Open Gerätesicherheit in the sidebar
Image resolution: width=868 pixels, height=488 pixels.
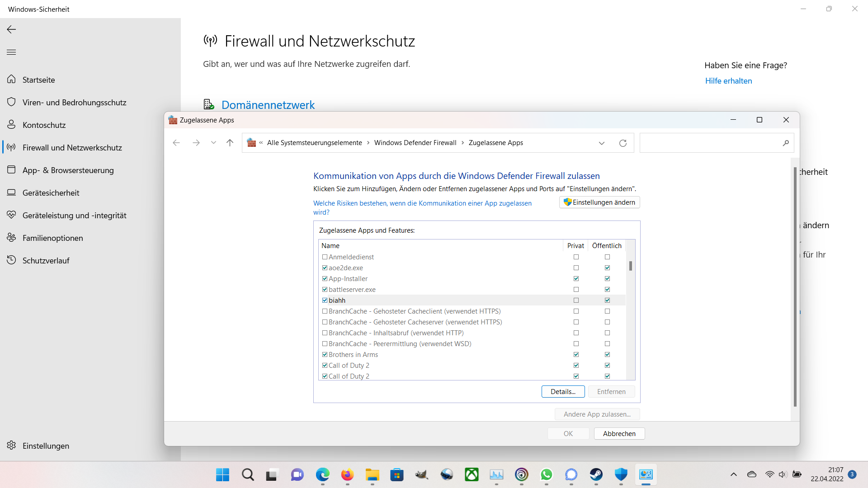51,192
